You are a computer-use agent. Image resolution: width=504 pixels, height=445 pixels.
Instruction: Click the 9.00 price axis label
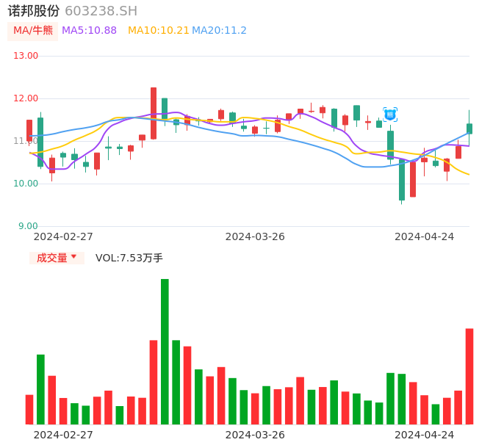pos(28,226)
